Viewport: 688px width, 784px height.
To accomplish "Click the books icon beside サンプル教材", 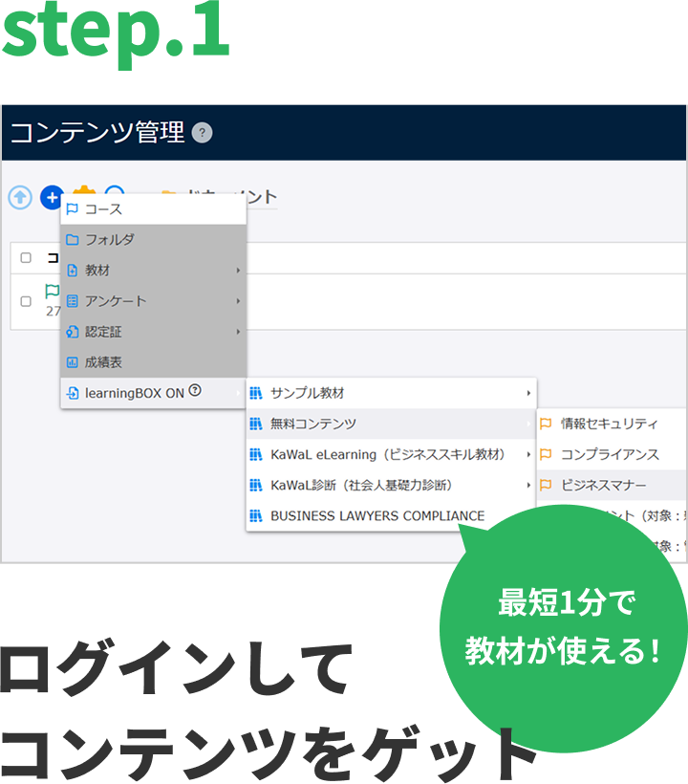I will [255, 393].
